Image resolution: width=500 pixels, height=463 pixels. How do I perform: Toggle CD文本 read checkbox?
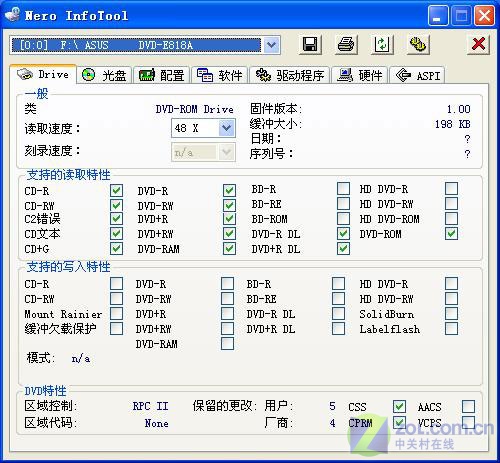(116, 234)
